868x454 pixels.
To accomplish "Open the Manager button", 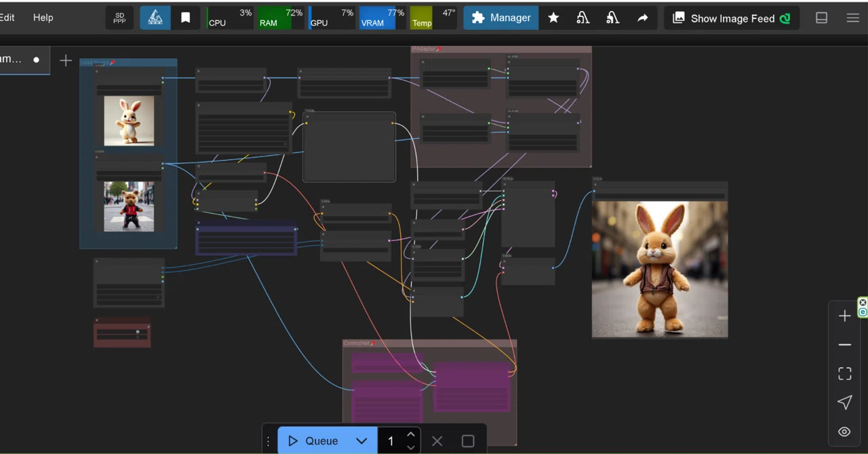I will 501,18.
